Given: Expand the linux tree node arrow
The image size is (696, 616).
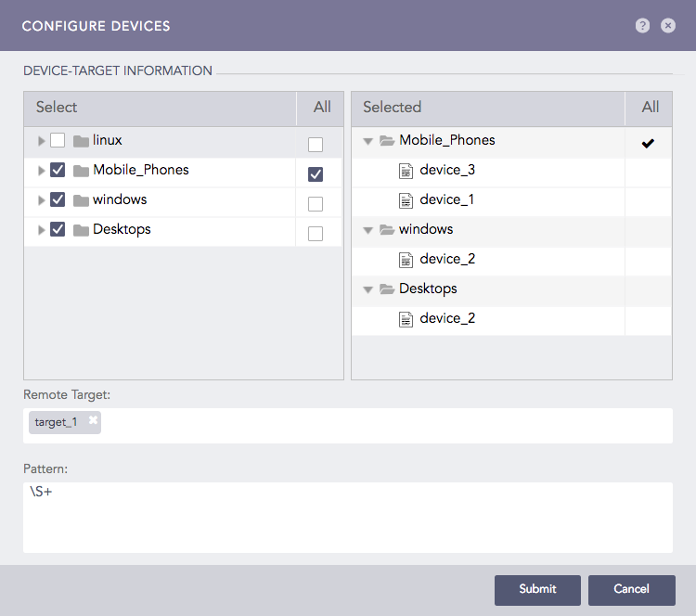Looking at the screenshot, I should 41,141.
